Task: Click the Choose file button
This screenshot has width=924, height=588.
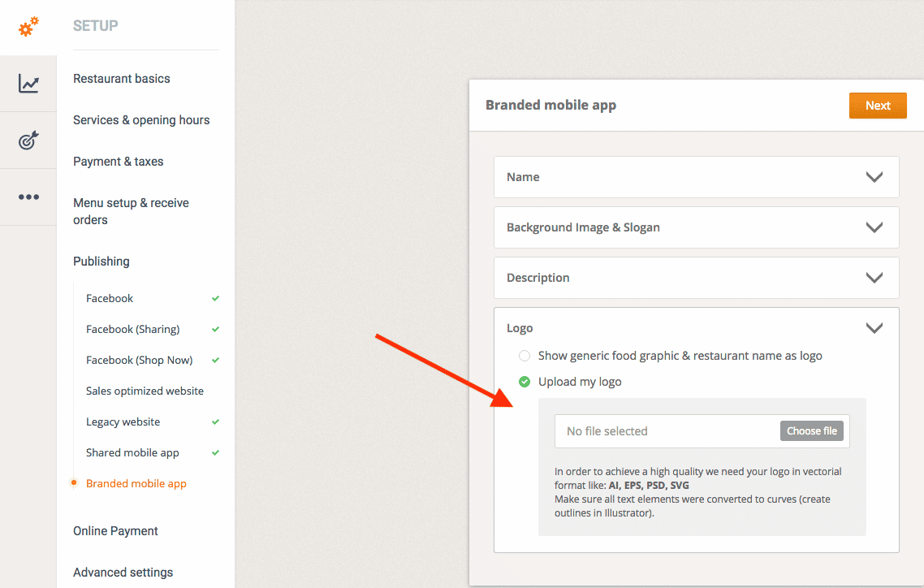Action: click(811, 431)
